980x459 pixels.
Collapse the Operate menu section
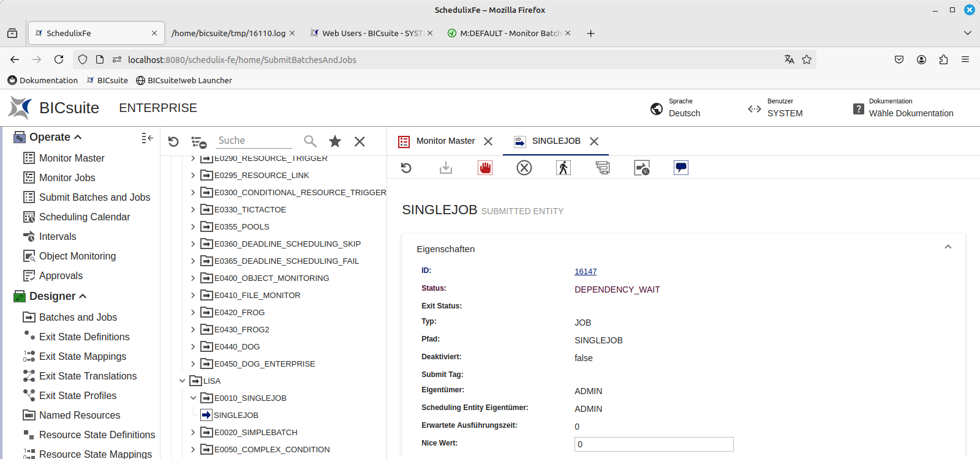pyautogui.click(x=78, y=138)
